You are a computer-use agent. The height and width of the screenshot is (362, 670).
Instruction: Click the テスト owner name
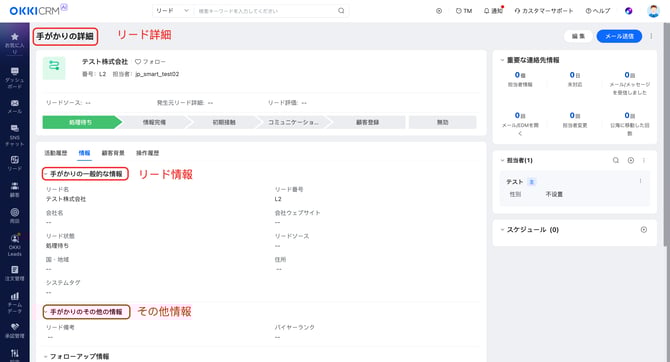(514, 182)
